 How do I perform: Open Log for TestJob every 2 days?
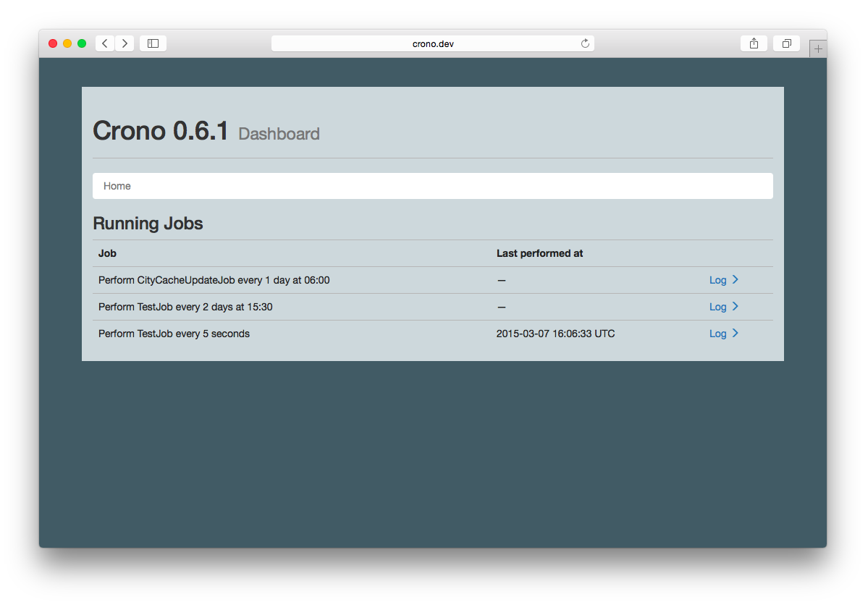point(717,307)
